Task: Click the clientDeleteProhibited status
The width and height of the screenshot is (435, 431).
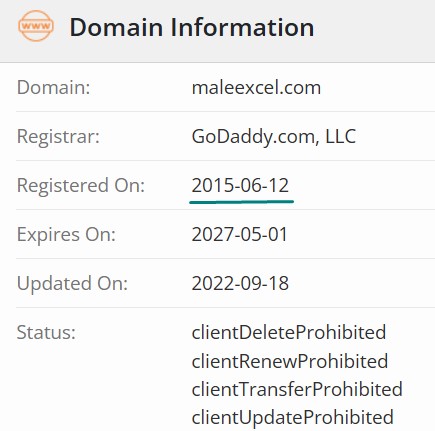Action: click(289, 332)
